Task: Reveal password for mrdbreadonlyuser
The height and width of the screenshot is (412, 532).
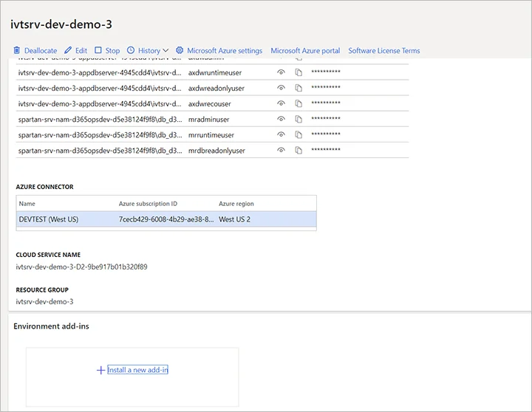Action: coord(281,150)
